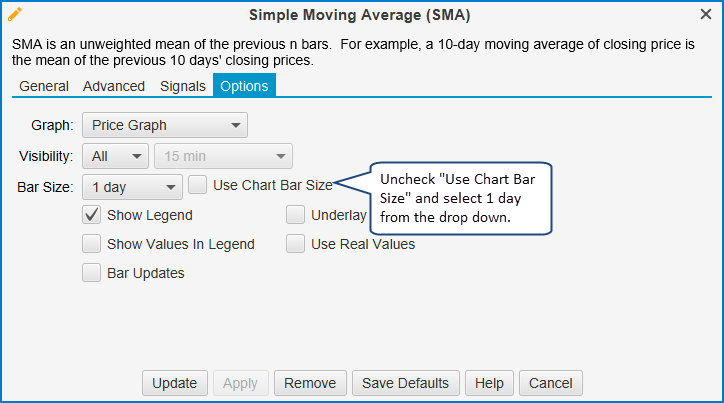
Task: Select the Options tab
Action: pos(244,86)
